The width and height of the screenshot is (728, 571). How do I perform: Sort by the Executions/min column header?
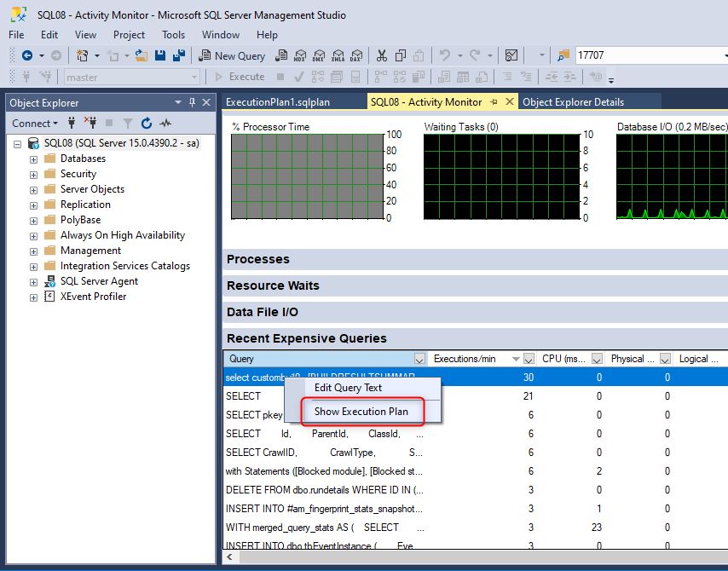[x=465, y=359]
